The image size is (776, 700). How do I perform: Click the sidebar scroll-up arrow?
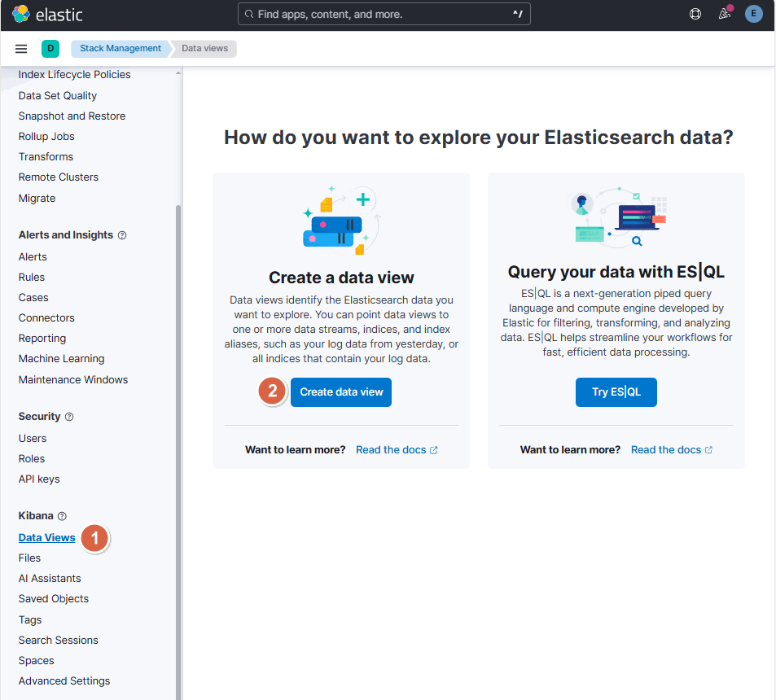(x=178, y=73)
